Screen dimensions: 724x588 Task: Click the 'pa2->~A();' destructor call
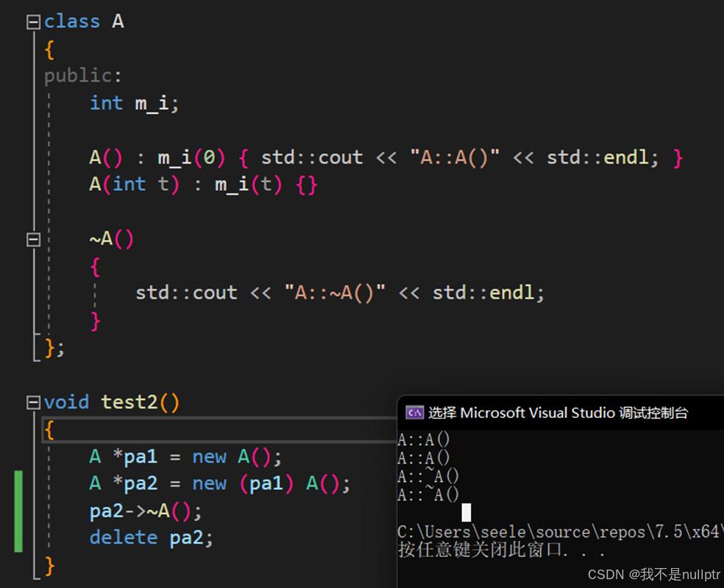coord(146,511)
